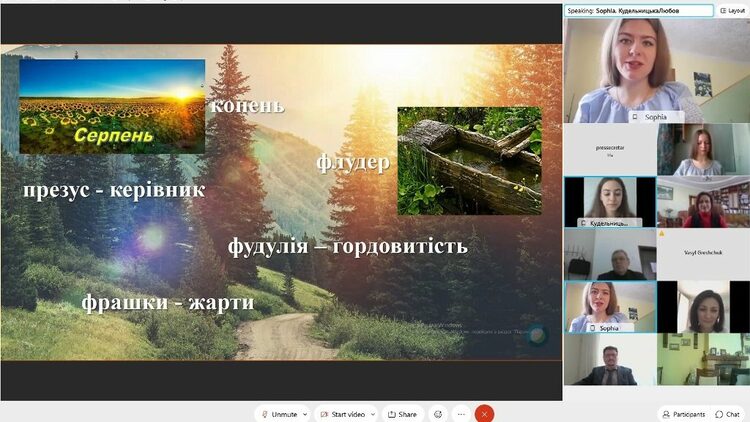This screenshot has height=422, width=750.
Task: Select the Vasyl Greshchuk participant tile
Action: [703, 254]
